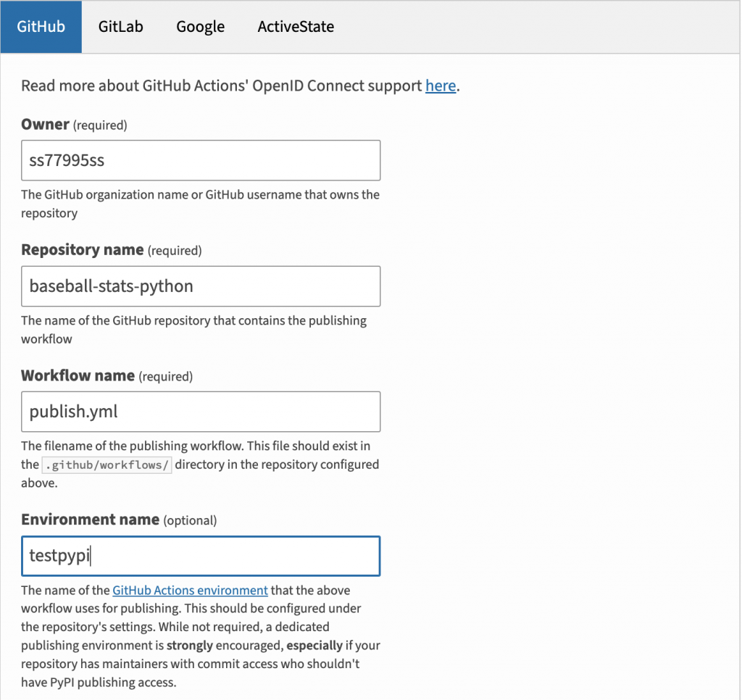Click the workflow filename description text
The image size is (742, 700).
tap(200, 464)
